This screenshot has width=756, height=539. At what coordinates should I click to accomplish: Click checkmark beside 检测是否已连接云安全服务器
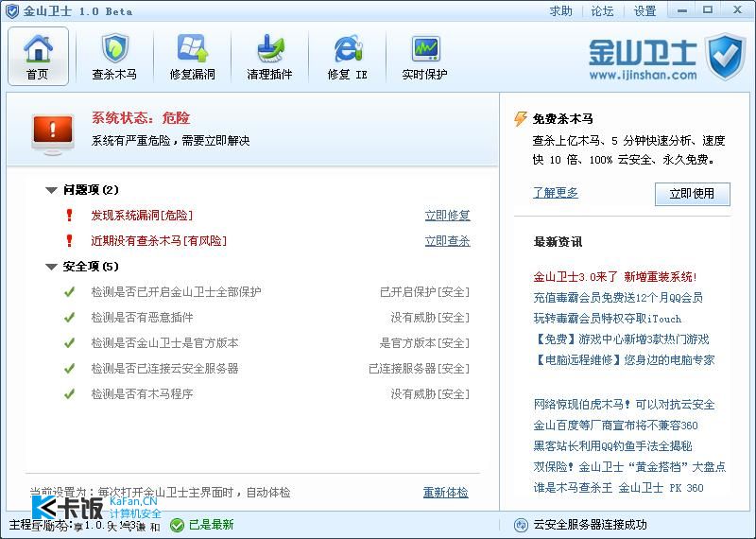pyautogui.click(x=69, y=368)
